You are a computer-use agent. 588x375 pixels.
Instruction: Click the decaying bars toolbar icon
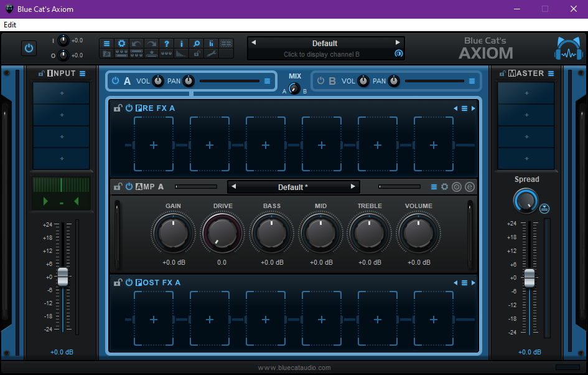tap(182, 54)
